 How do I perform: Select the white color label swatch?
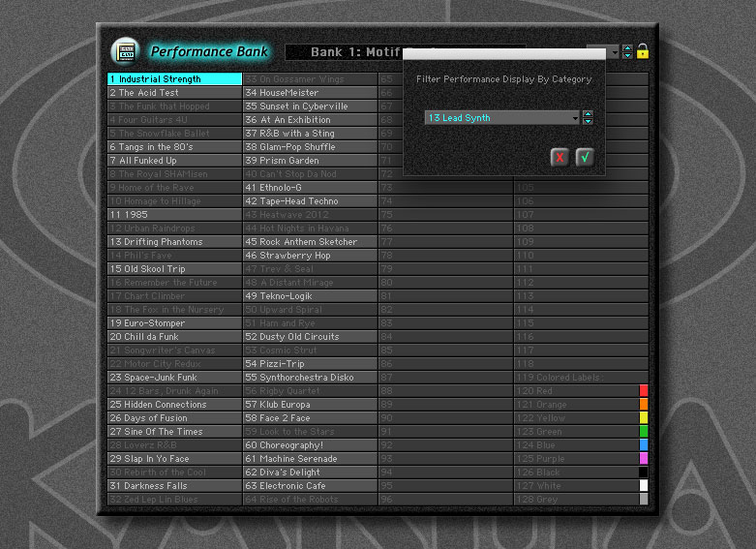coord(644,485)
